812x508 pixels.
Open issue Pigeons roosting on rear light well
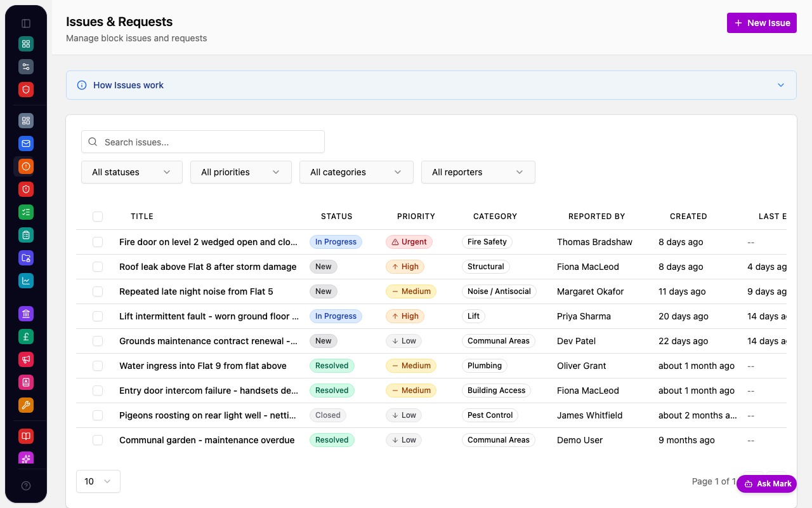click(207, 415)
